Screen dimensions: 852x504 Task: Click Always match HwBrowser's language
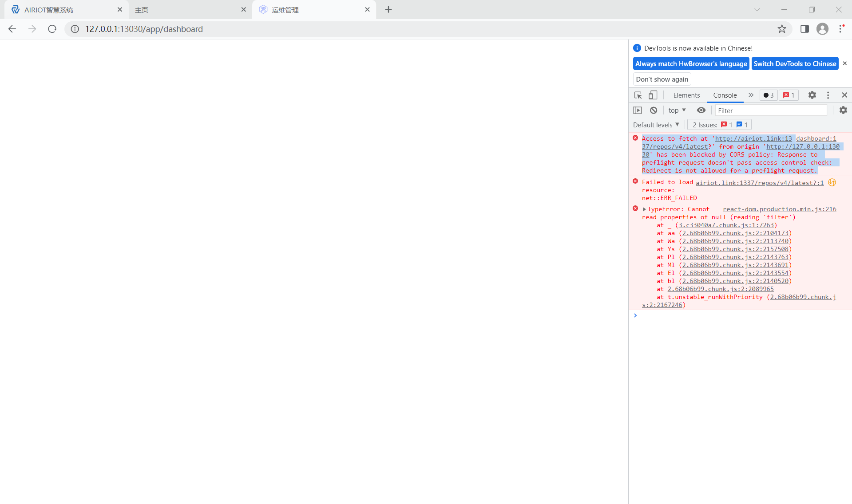click(x=691, y=64)
